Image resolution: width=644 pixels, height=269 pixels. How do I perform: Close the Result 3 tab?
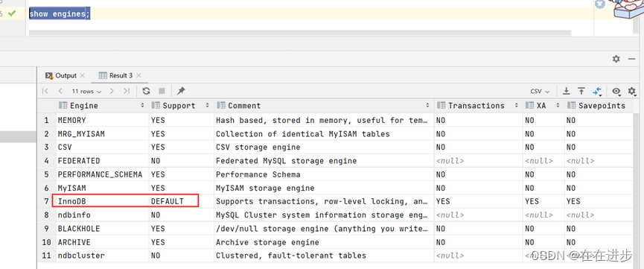point(138,76)
